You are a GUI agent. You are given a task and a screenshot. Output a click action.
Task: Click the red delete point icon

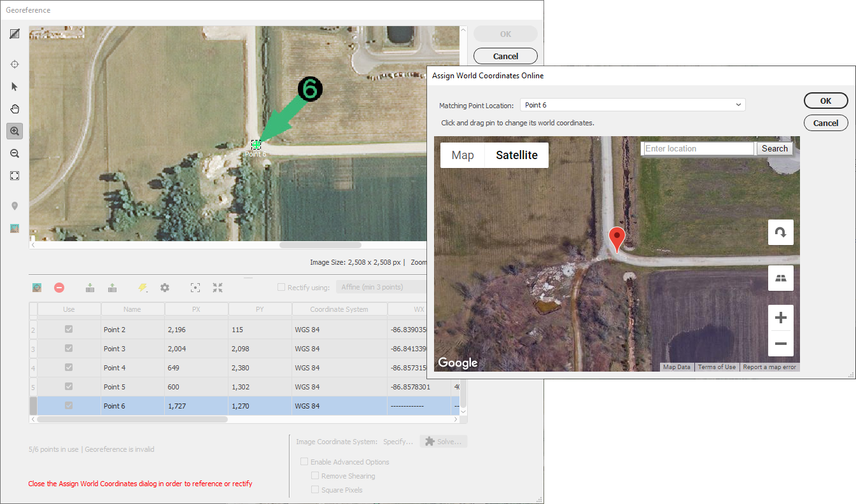(59, 288)
